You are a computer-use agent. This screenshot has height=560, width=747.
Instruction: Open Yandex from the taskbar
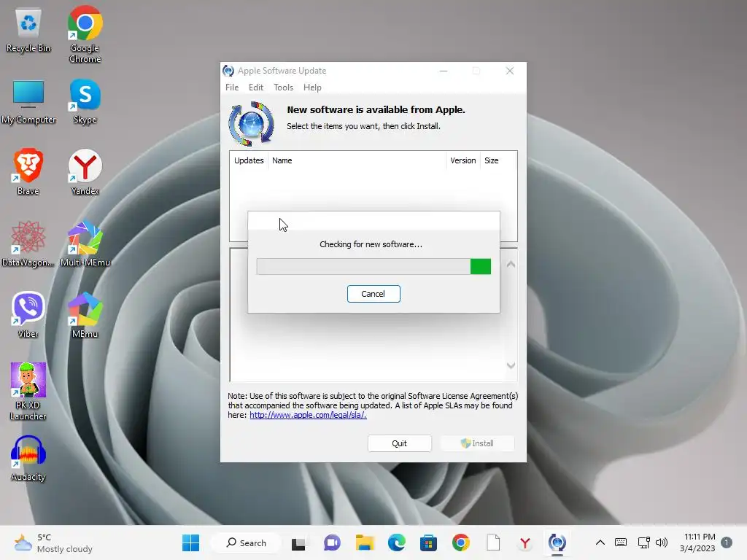coord(525,542)
